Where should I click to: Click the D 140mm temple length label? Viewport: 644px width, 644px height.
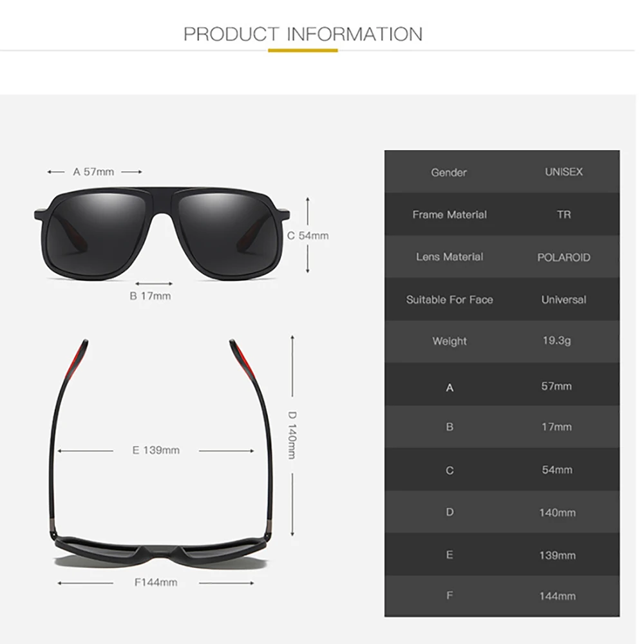pyautogui.click(x=292, y=435)
